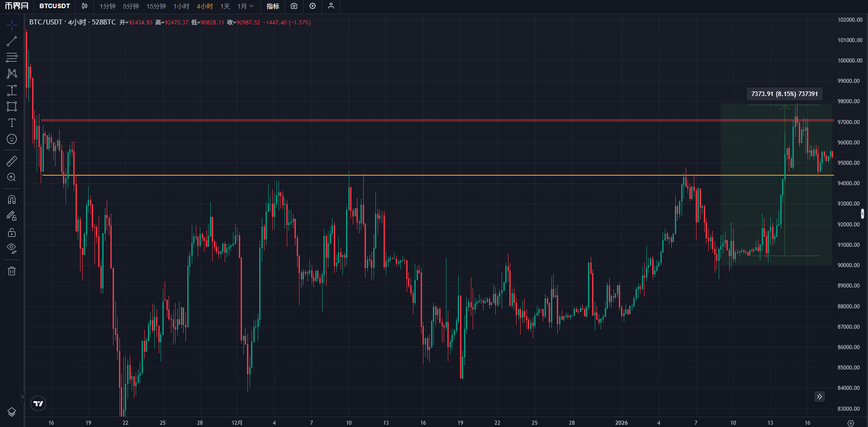
Task: Select the price projection measuring tool
Action: pos(12,90)
